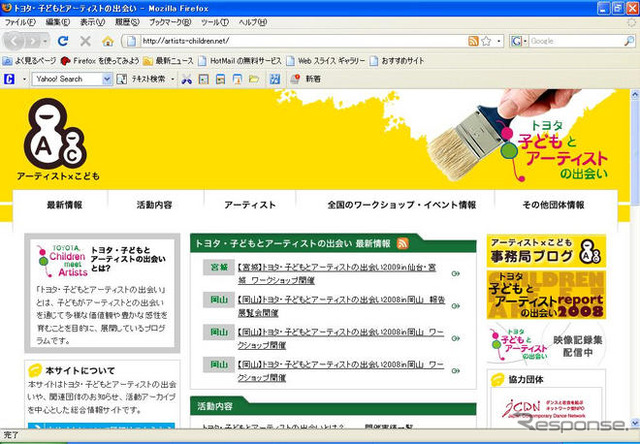Open the ヘルプ menu

[253, 22]
